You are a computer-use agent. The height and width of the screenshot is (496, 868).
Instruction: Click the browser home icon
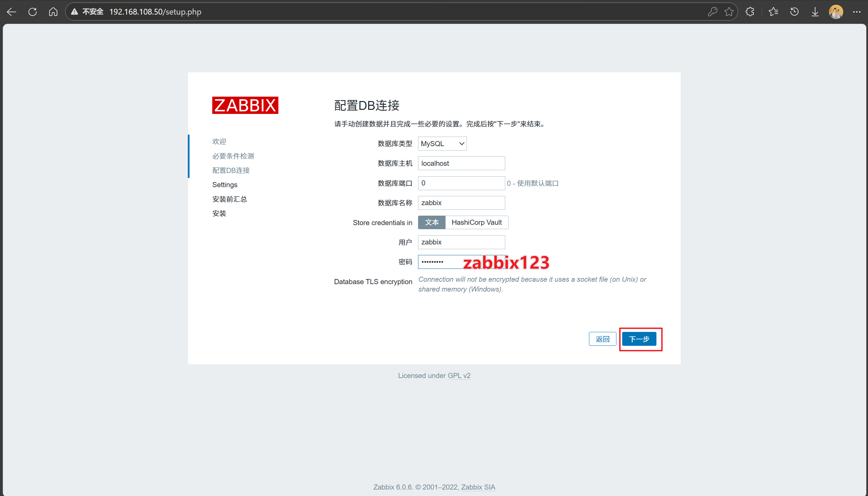(x=53, y=12)
